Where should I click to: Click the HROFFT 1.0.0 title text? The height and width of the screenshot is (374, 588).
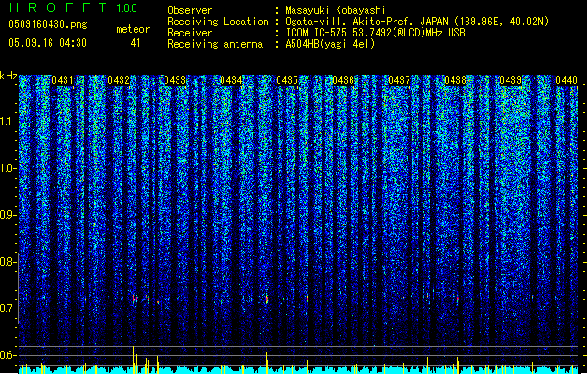74,7
